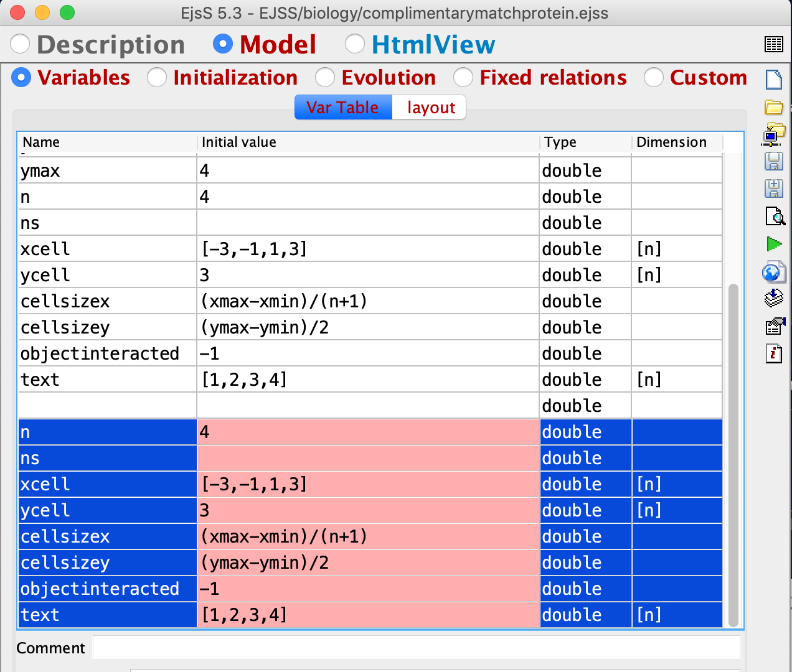The image size is (792, 672).
Task: Click the Var Table tab
Action: [342, 108]
